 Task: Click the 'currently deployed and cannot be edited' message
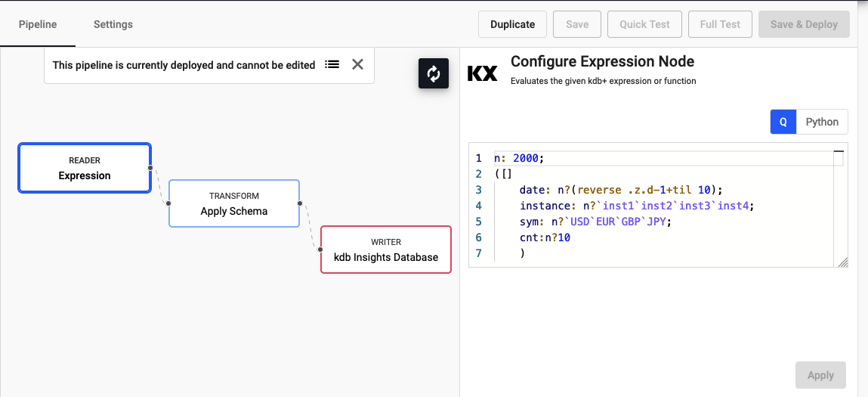click(x=184, y=65)
